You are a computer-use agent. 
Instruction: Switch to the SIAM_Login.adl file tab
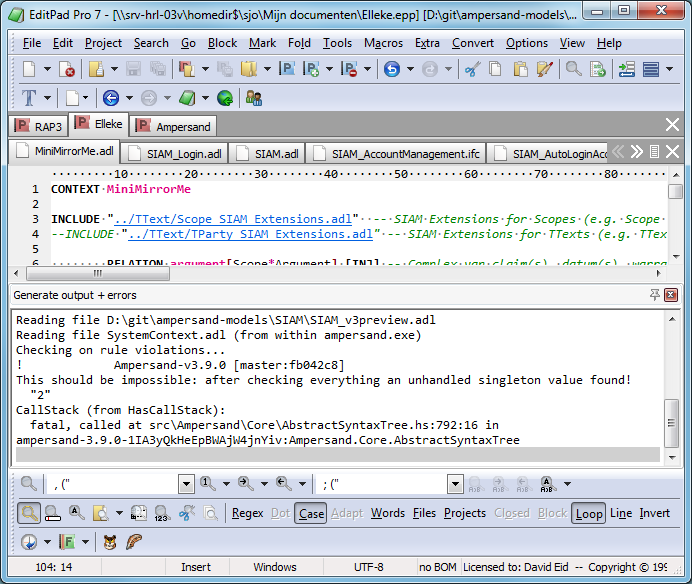175,154
